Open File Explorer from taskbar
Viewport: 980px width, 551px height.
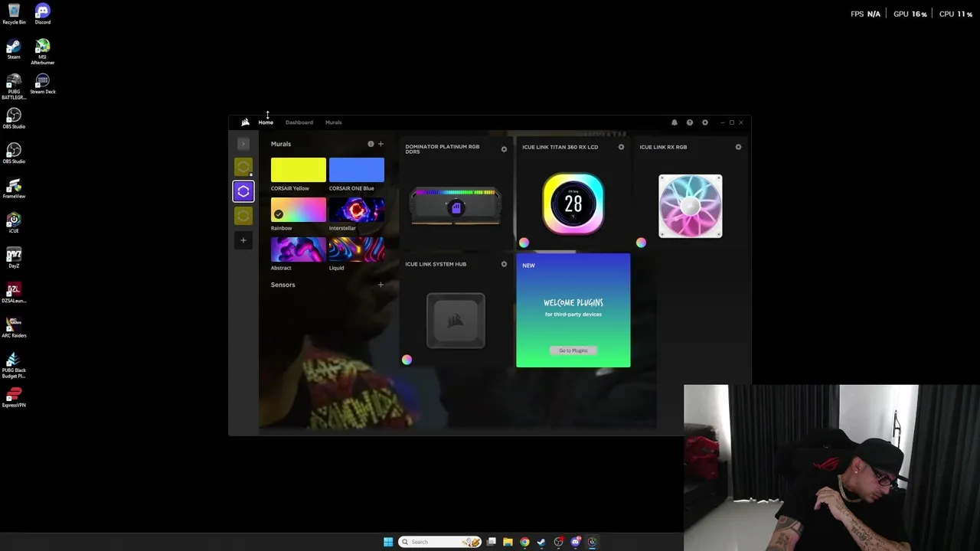508,542
